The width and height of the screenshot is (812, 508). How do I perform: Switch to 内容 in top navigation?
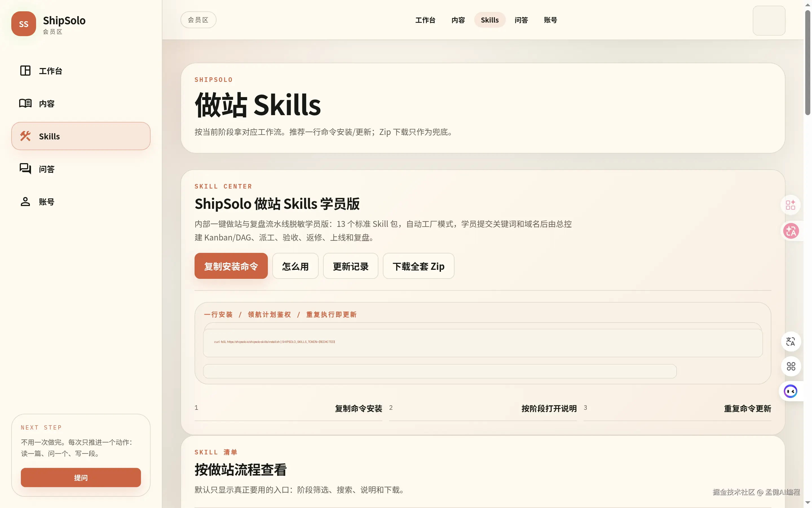coord(458,20)
